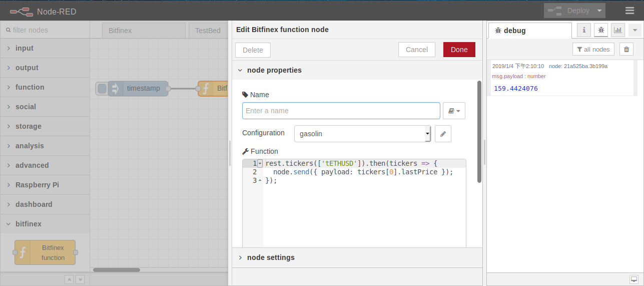Click the Name input field
This screenshot has height=286, width=644.
pos(341,111)
